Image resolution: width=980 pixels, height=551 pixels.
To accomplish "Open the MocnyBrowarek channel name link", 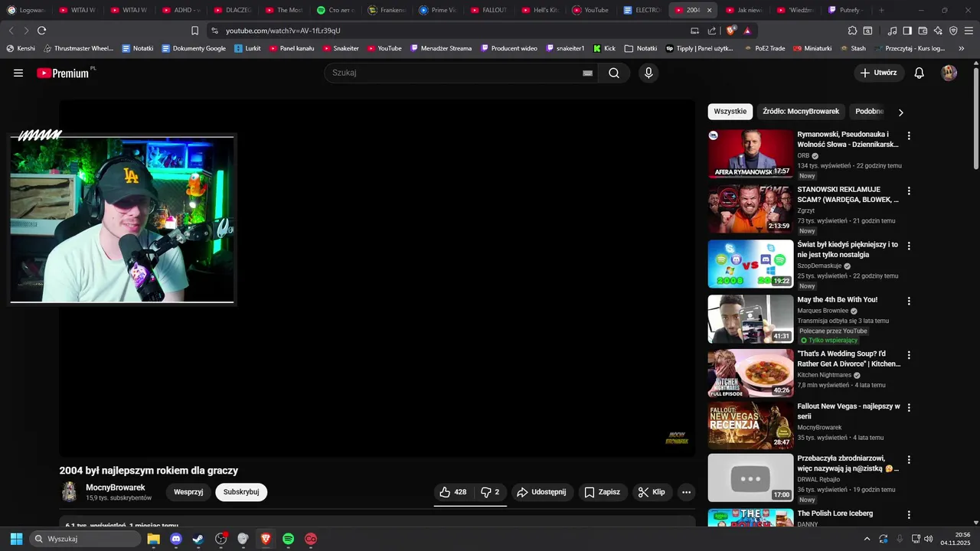I will click(x=116, y=487).
